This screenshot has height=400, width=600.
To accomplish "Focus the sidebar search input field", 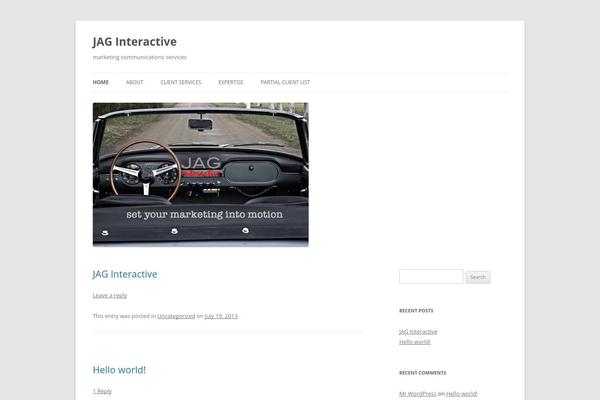I will (431, 276).
